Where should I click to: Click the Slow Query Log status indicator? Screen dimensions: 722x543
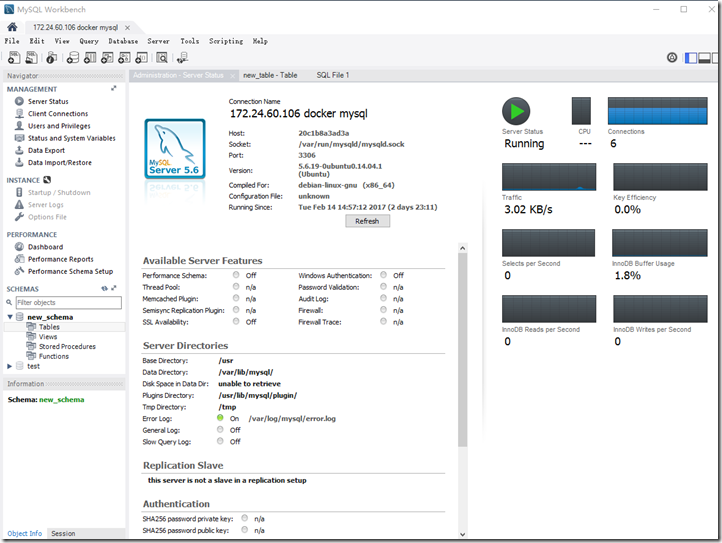click(220, 441)
